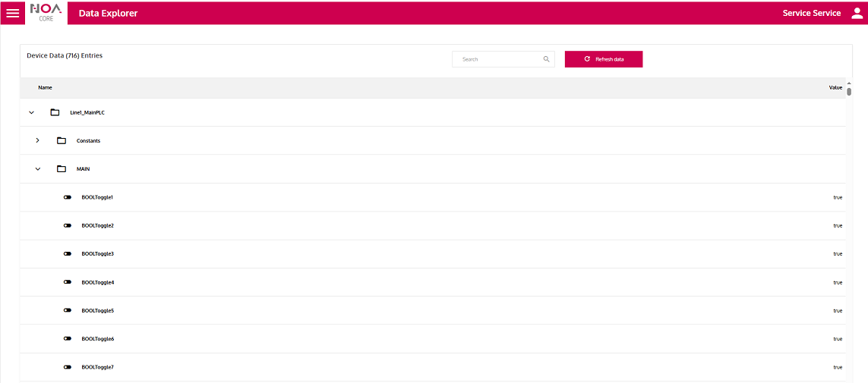Click the toggle icon beside BOOLToggle4

(68, 282)
